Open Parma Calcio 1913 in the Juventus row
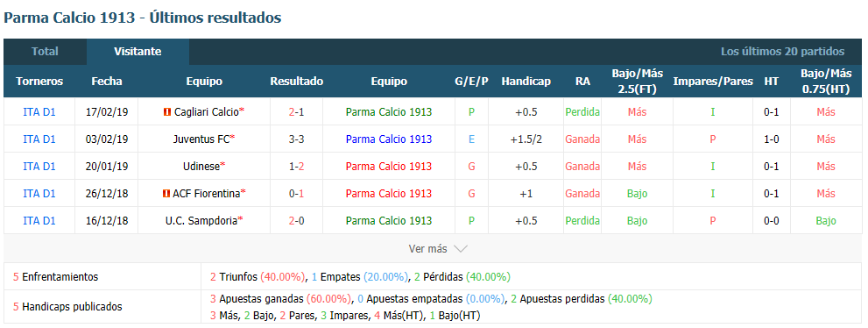868x328 pixels. [389, 139]
